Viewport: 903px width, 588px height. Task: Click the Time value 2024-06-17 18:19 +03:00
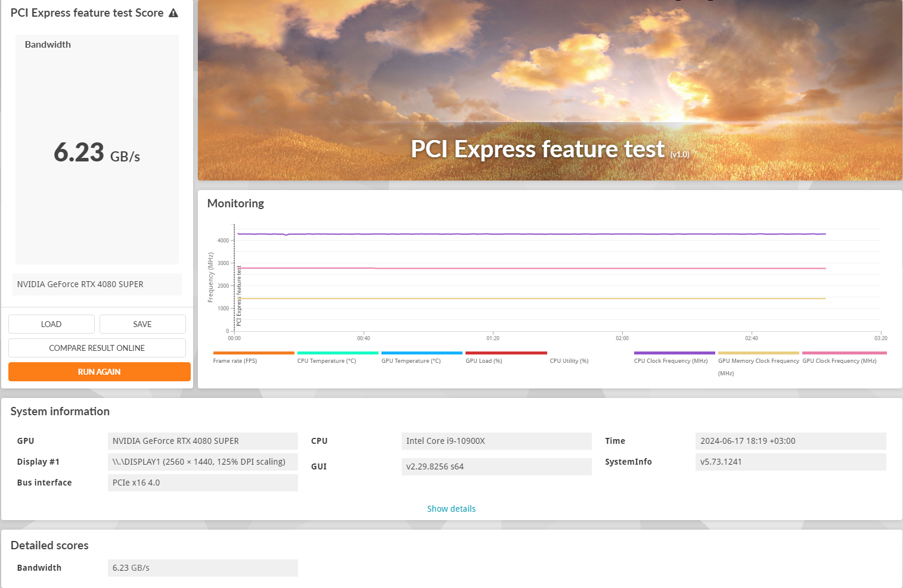791,441
